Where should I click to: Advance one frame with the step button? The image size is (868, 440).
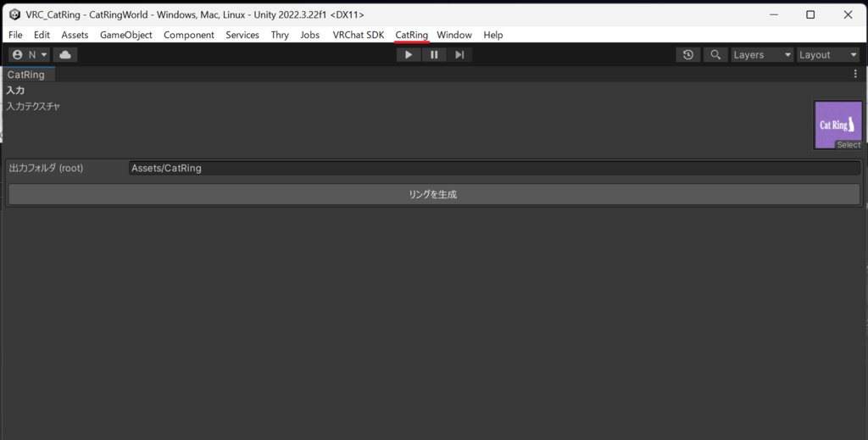[x=459, y=55]
